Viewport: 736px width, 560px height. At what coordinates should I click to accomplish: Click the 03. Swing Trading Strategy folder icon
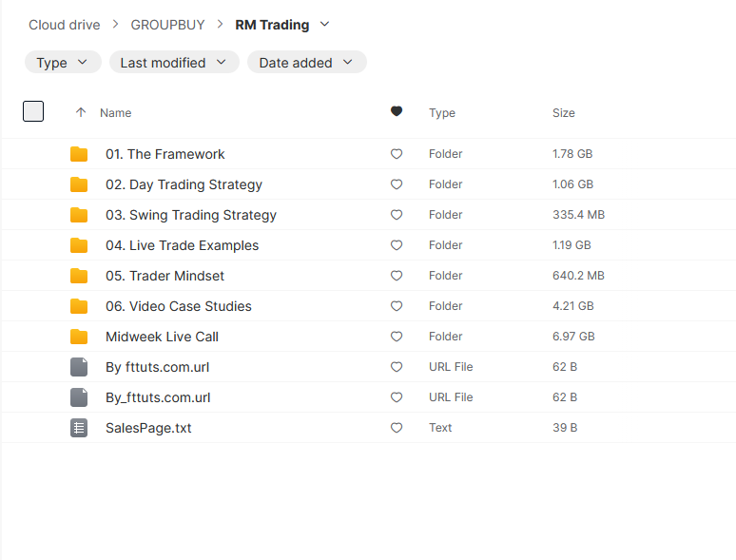79,215
